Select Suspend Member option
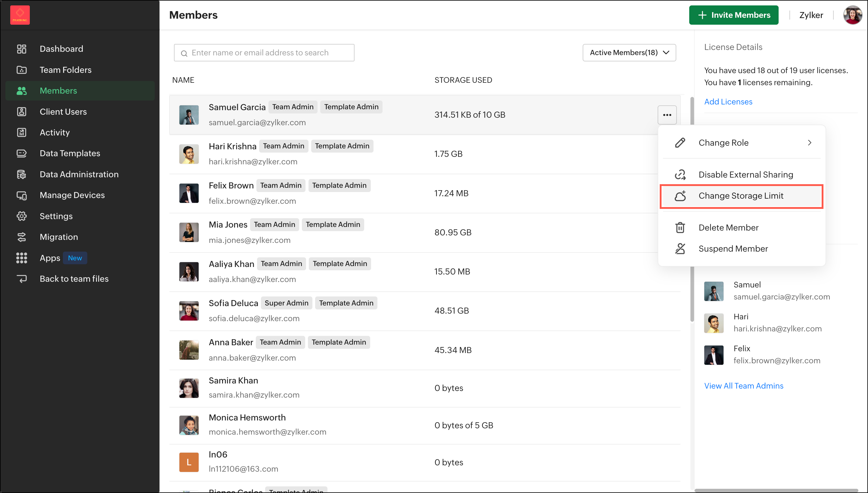The height and width of the screenshot is (493, 868). click(x=741, y=249)
